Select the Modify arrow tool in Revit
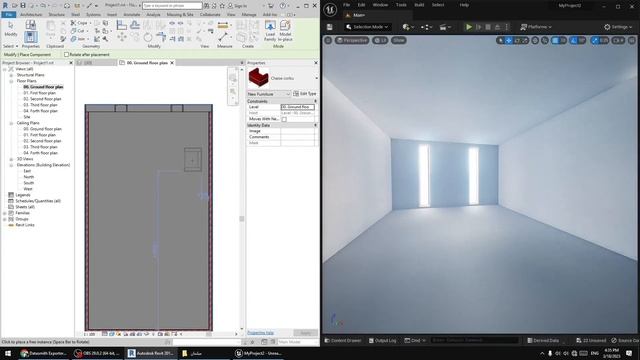 (11, 29)
